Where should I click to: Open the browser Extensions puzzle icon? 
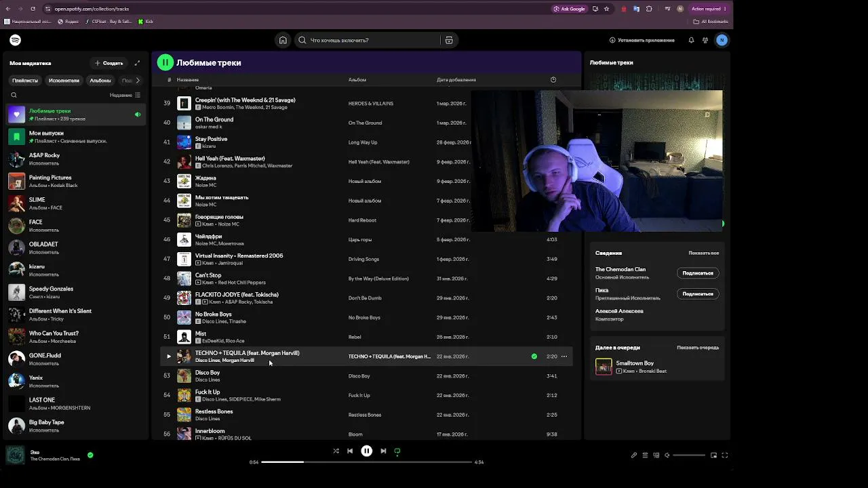click(649, 9)
